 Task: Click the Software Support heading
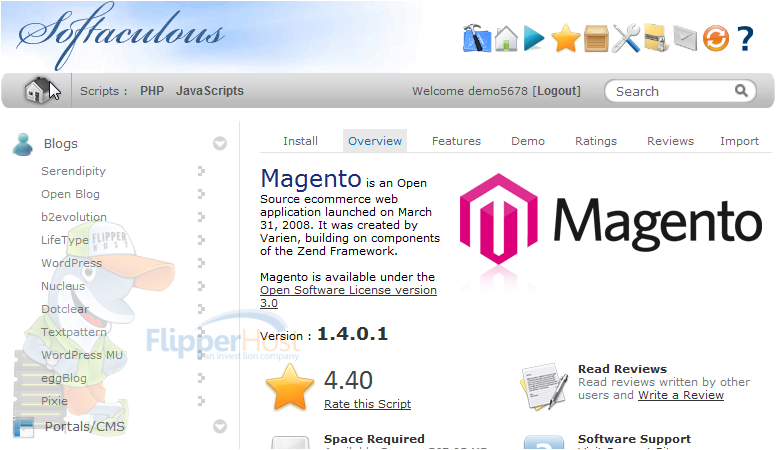[634, 439]
